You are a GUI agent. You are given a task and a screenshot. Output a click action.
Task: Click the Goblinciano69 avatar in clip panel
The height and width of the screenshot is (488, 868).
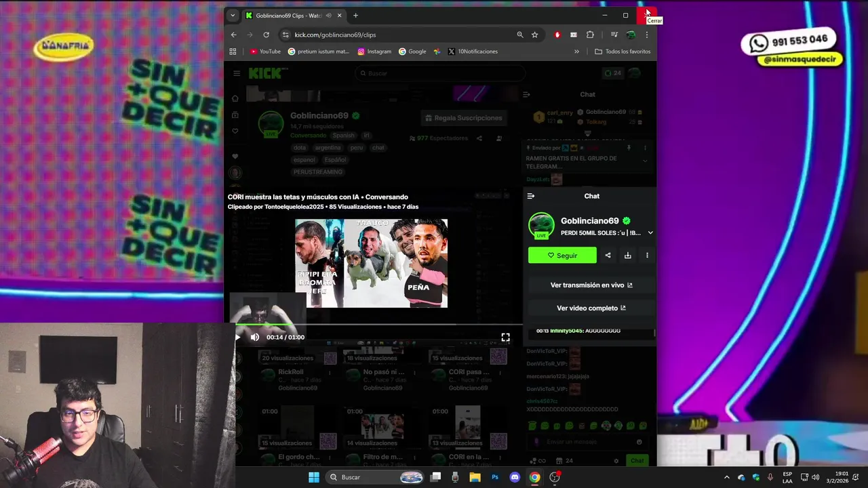541,226
